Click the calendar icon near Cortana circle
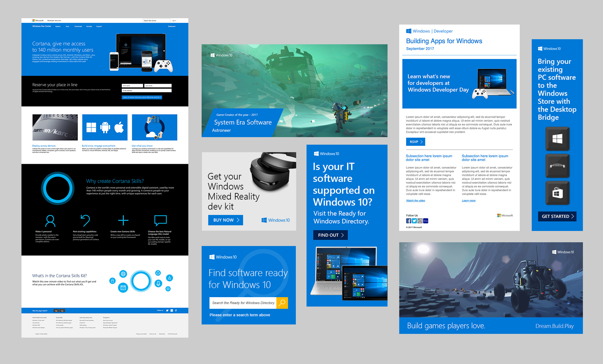This screenshot has height=364, width=603. [x=123, y=287]
